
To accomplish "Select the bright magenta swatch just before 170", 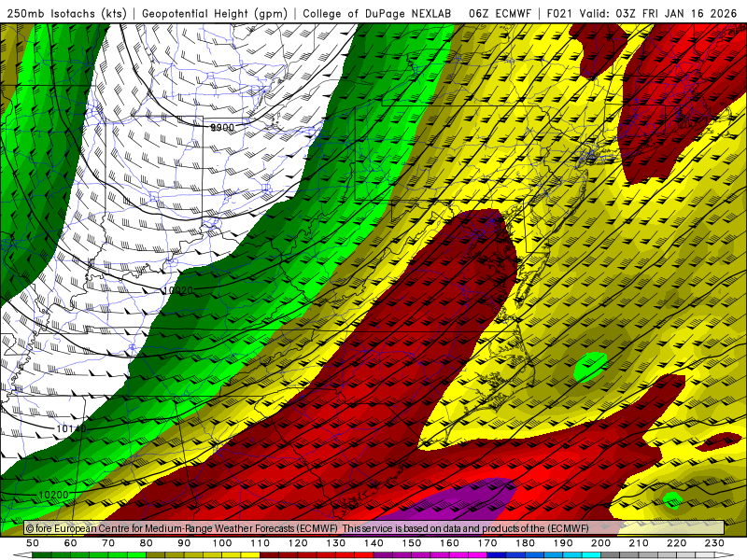I will (x=478, y=555).
